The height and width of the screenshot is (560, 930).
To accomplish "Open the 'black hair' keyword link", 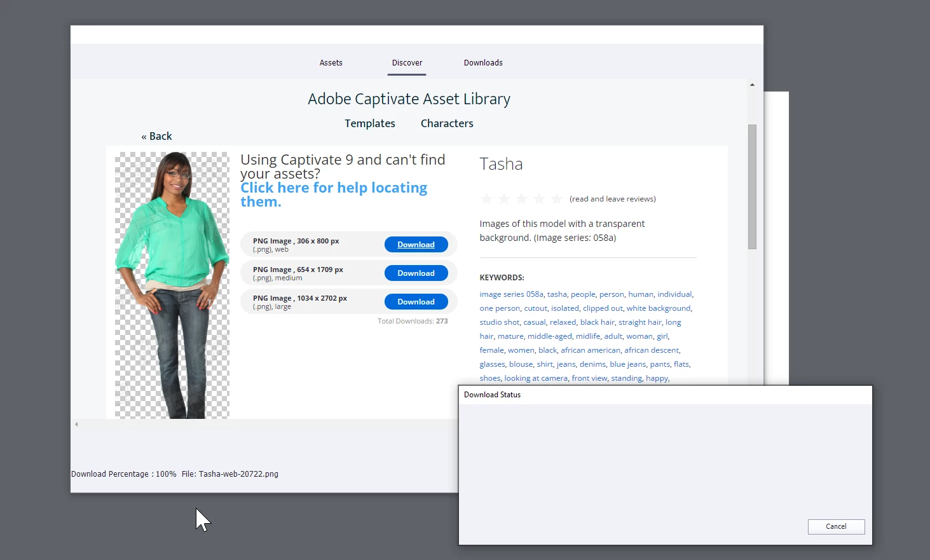I will (x=598, y=322).
